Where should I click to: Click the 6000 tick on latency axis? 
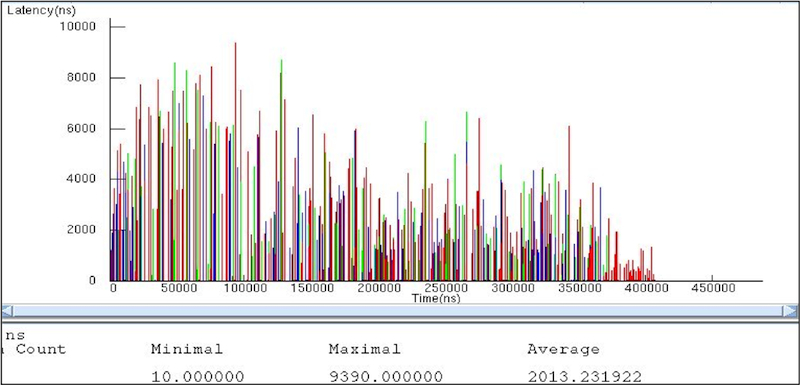coord(81,129)
